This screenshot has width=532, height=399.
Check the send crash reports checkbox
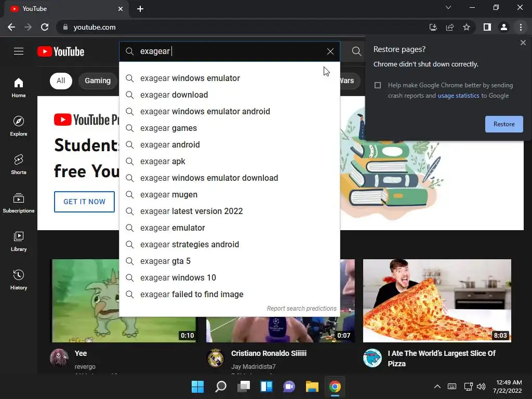click(x=378, y=85)
